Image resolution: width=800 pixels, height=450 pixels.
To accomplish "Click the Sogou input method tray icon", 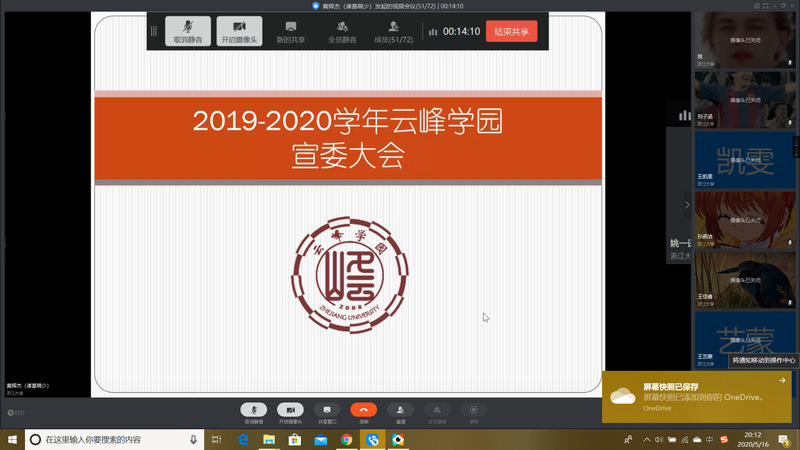I will click(723, 439).
